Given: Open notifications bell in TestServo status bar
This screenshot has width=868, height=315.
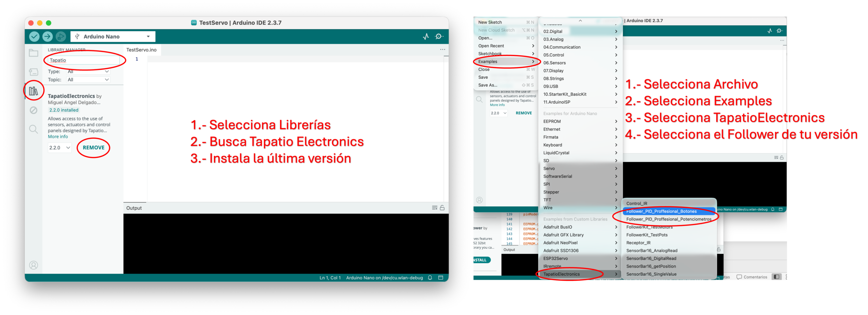Looking at the screenshot, I should point(430,277).
